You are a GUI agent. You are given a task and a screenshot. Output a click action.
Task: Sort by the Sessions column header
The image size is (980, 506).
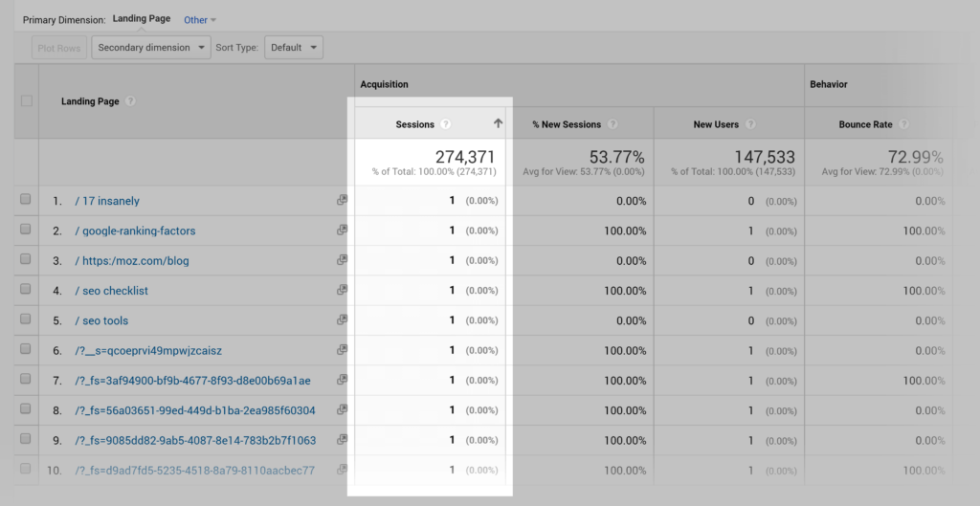[x=415, y=124]
